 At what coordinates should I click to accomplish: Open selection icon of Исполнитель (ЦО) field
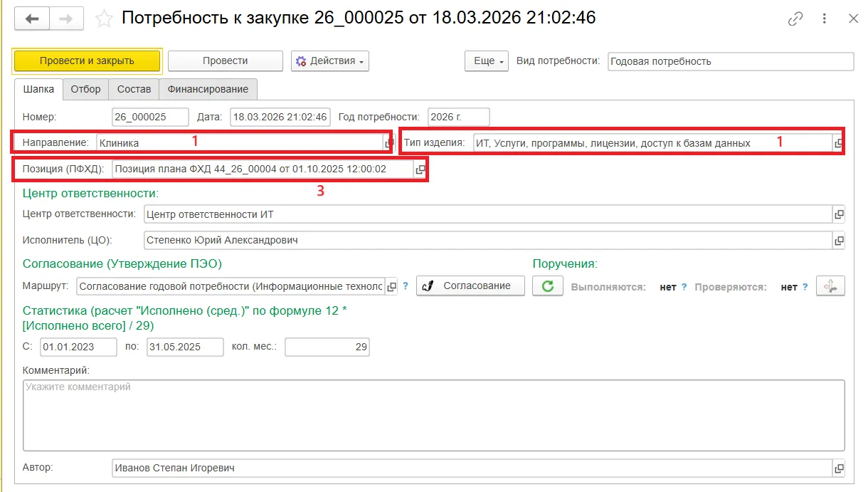[x=839, y=240]
